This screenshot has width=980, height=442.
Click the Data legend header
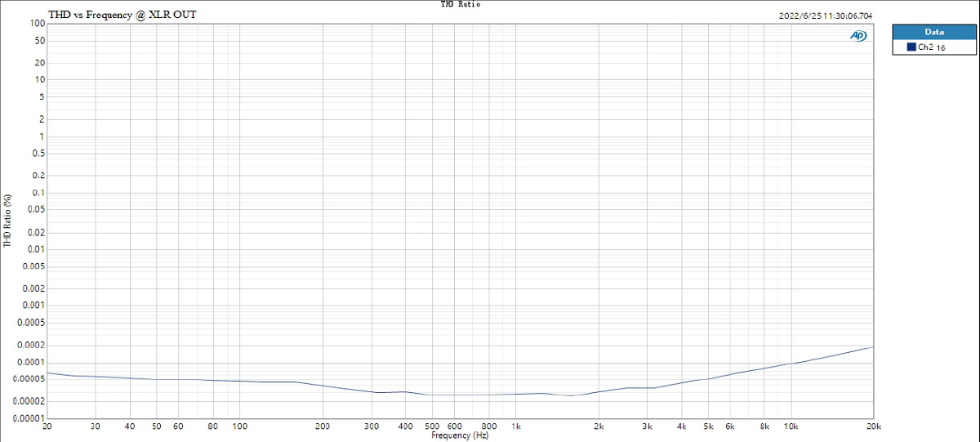click(x=934, y=32)
